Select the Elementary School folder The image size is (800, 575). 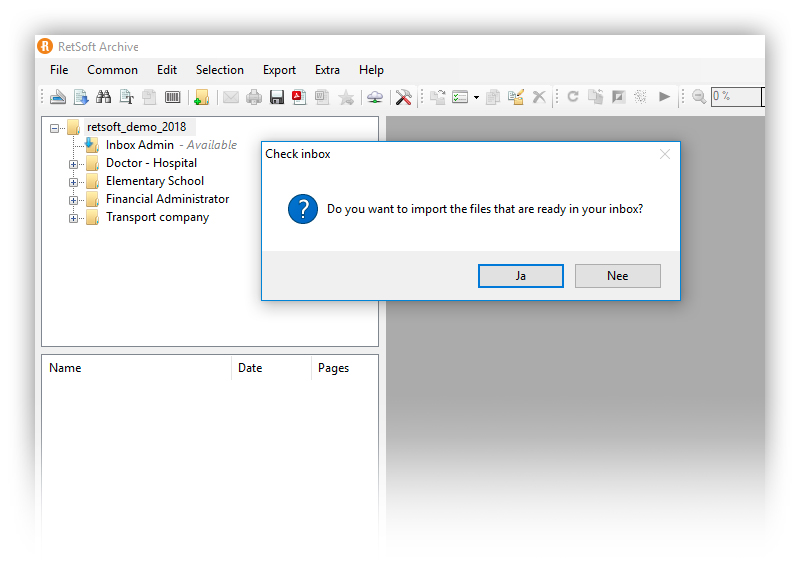pos(155,181)
